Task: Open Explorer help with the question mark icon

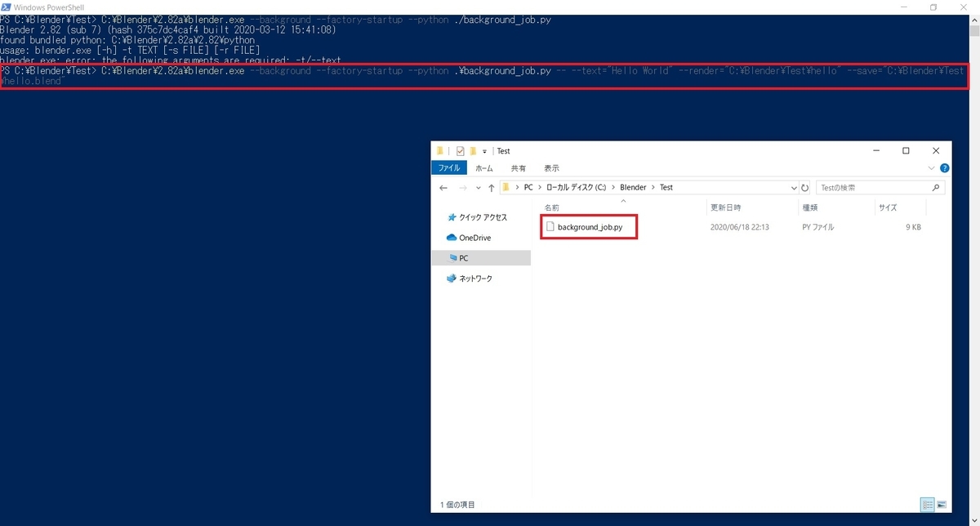Action: [x=944, y=168]
